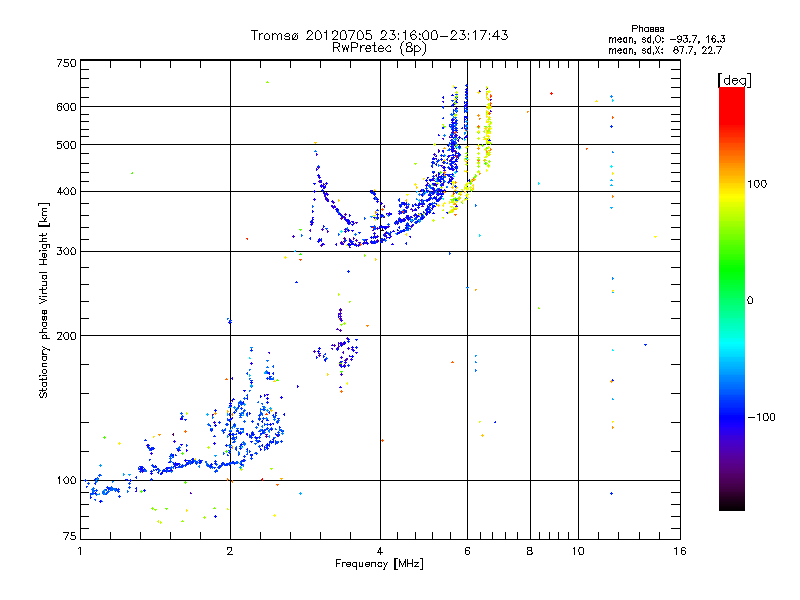Click the y-axis tick label '400'
Image resolution: width=800 pixels, height=600 pixels.
tap(66, 192)
